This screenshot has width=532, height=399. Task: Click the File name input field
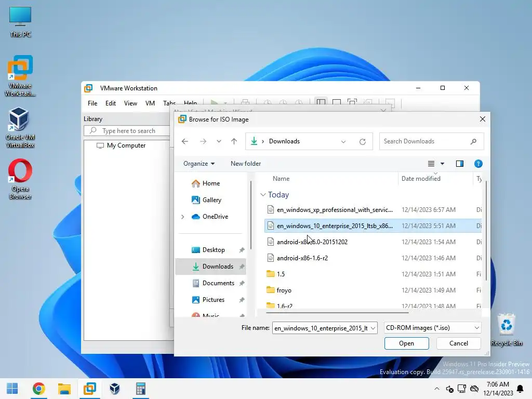[x=321, y=328]
